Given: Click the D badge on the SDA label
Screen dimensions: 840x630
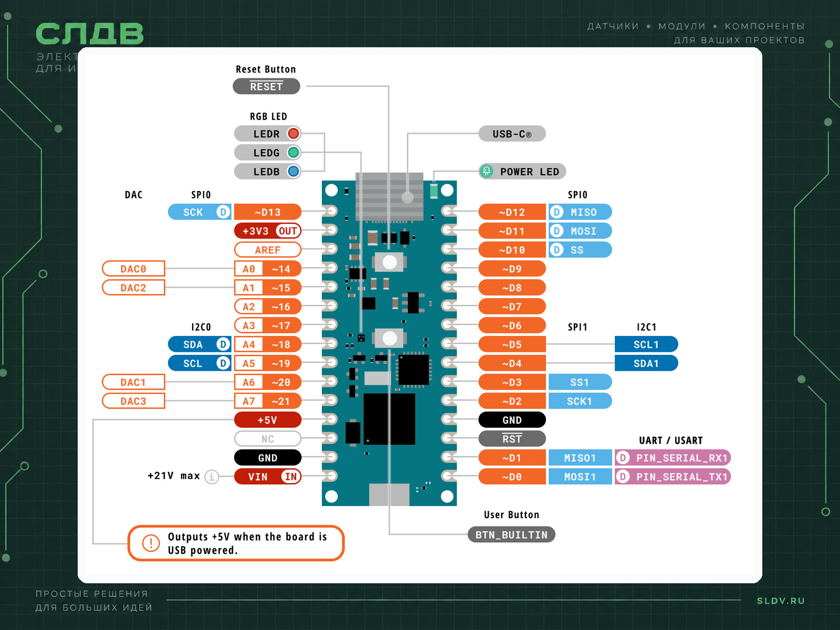Looking at the screenshot, I should coord(223,344).
